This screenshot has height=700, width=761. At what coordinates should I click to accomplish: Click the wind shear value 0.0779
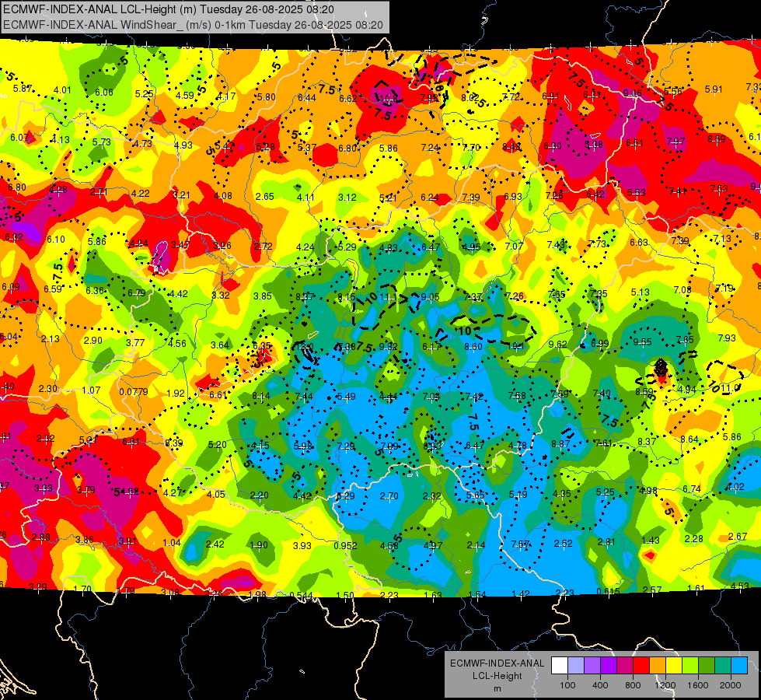(x=134, y=391)
